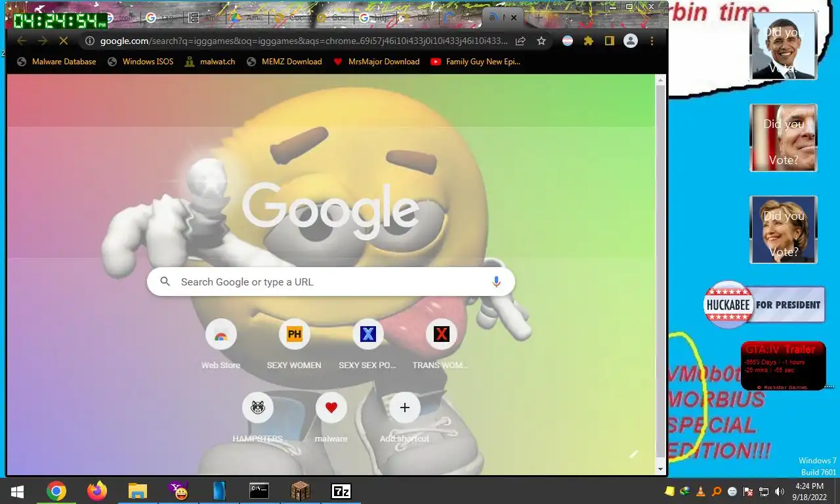
Task: Open Chrome three-dot customize menu
Action: (652, 41)
